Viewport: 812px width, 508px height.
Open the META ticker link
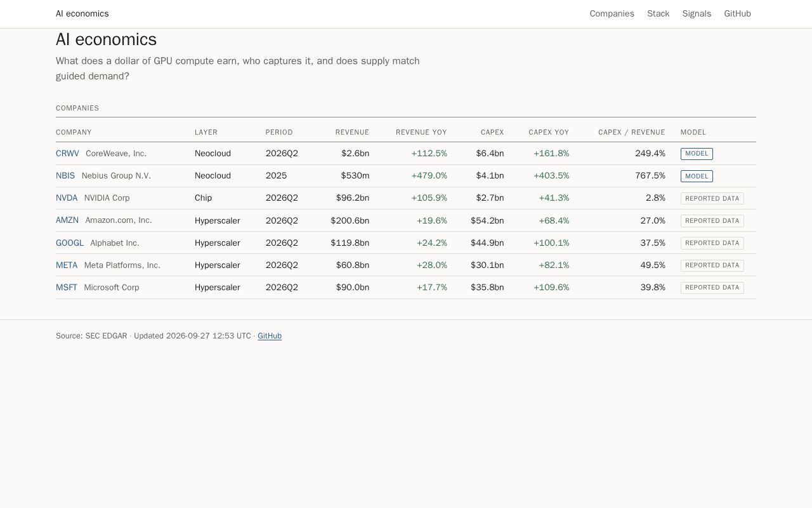tap(67, 265)
